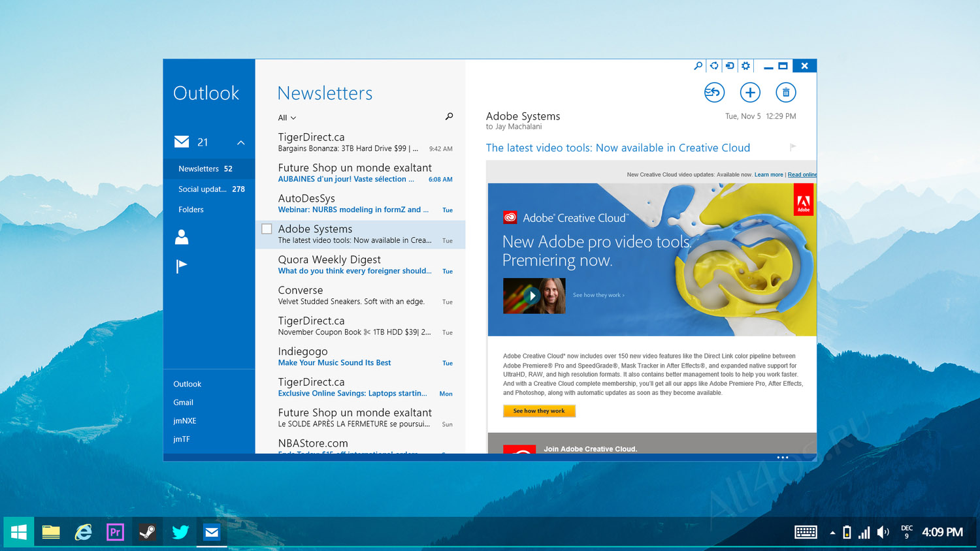Open TigerDirect.ca November Coupon Book message
Screen dimensions: 980x551
[360, 326]
